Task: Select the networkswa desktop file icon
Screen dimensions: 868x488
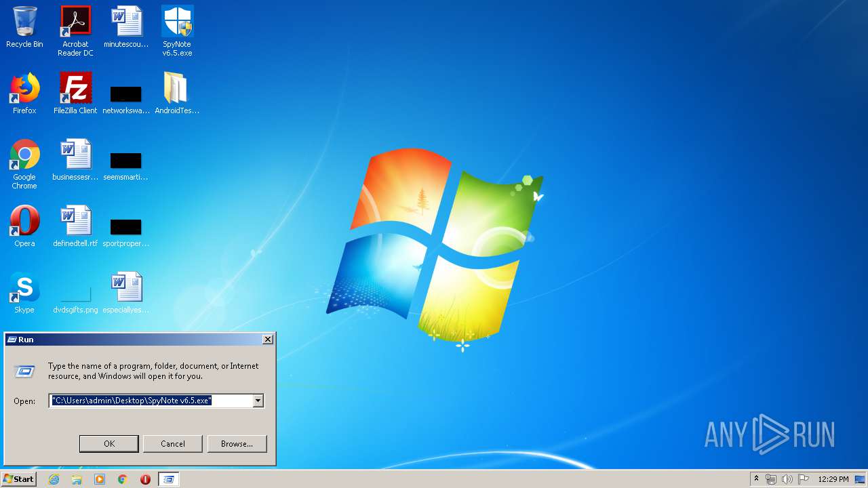Action: coord(126,99)
